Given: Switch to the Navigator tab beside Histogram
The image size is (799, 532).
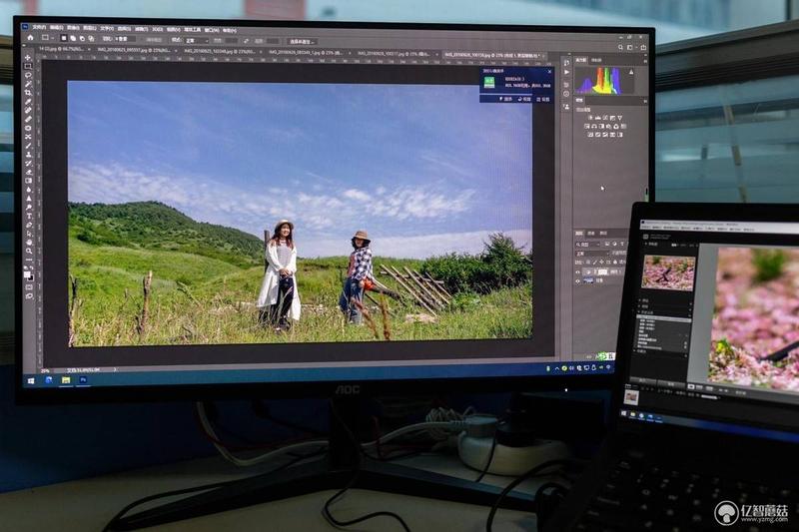Looking at the screenshot, I should [x=596, y=60].
